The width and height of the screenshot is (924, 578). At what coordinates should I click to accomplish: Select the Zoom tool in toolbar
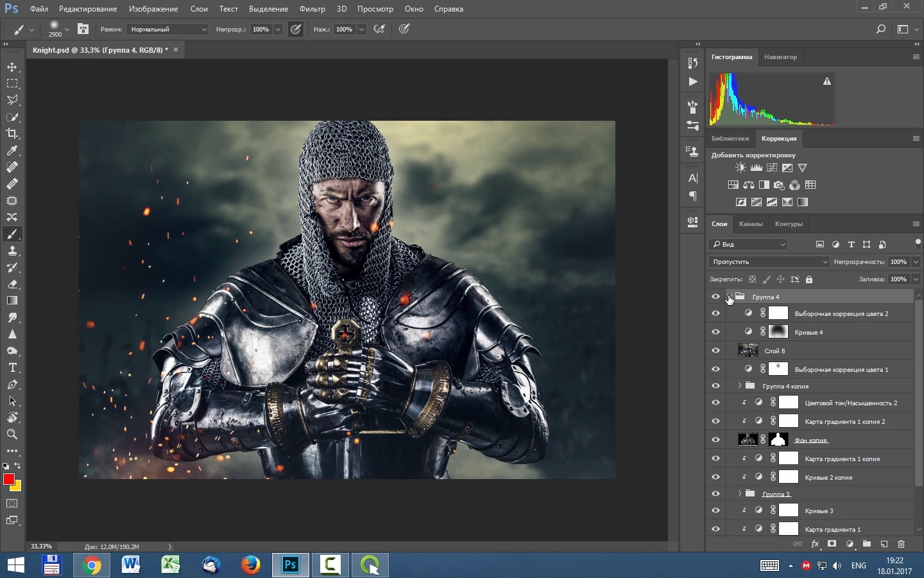tap(12, 434)
